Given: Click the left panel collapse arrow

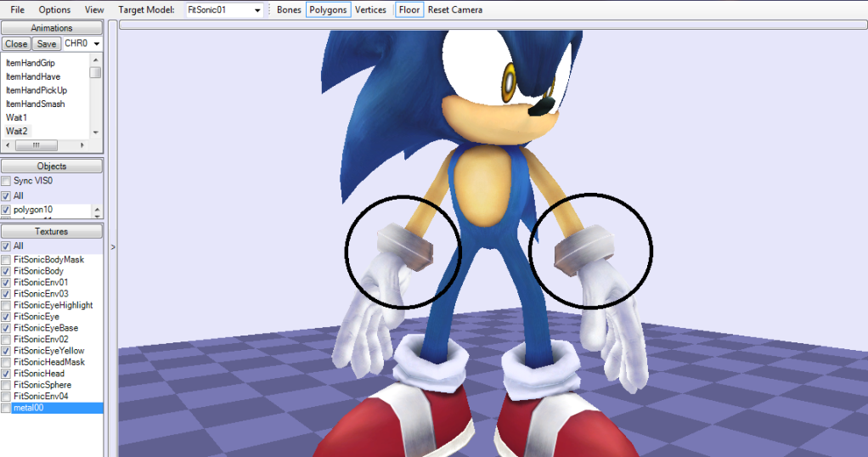Looking at the screenshot, I should (113, 247).
